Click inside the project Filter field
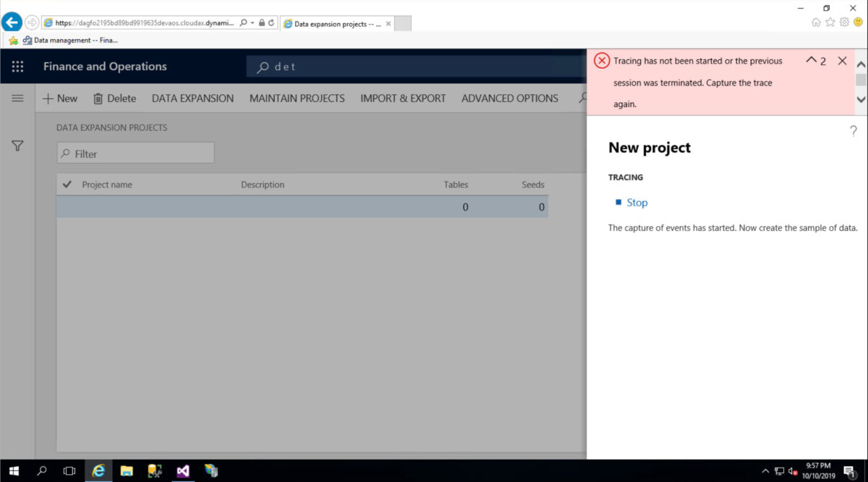868x482 pixels. point(135,153)
